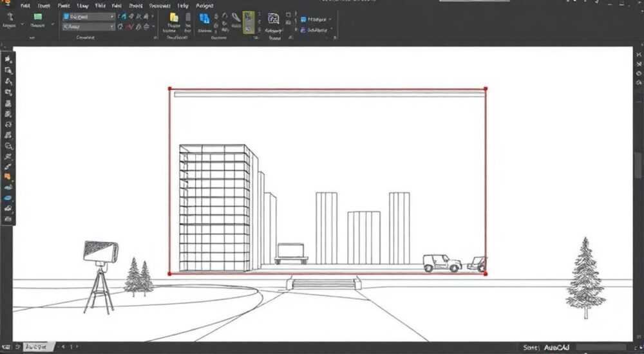Select the jeep vehicle inside the red frame
This screenshot has width=644, height=354.
point(442,263)
